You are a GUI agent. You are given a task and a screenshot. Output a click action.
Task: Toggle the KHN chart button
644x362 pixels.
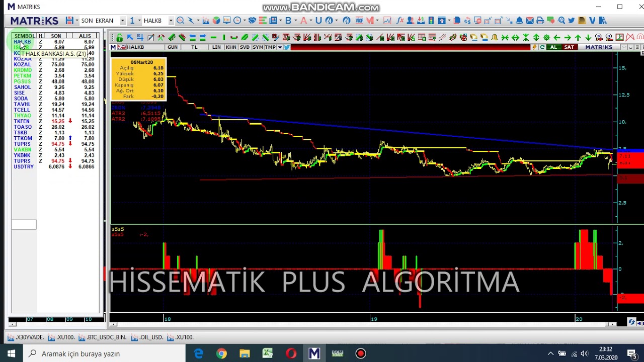231,47
